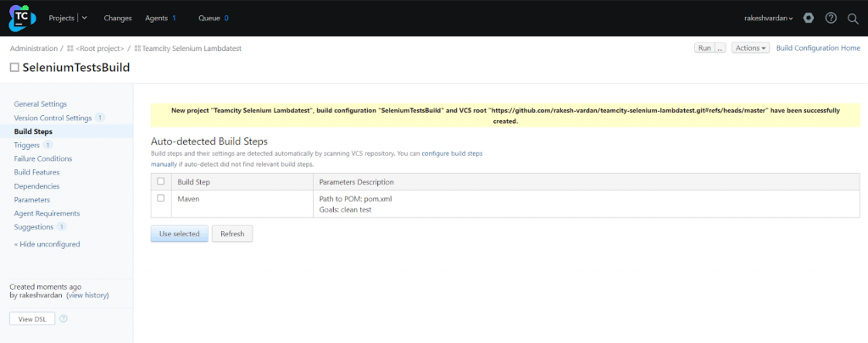Open the help question mark icon in header
Screen dimensions: 868x343
click(x=831, y=18)
